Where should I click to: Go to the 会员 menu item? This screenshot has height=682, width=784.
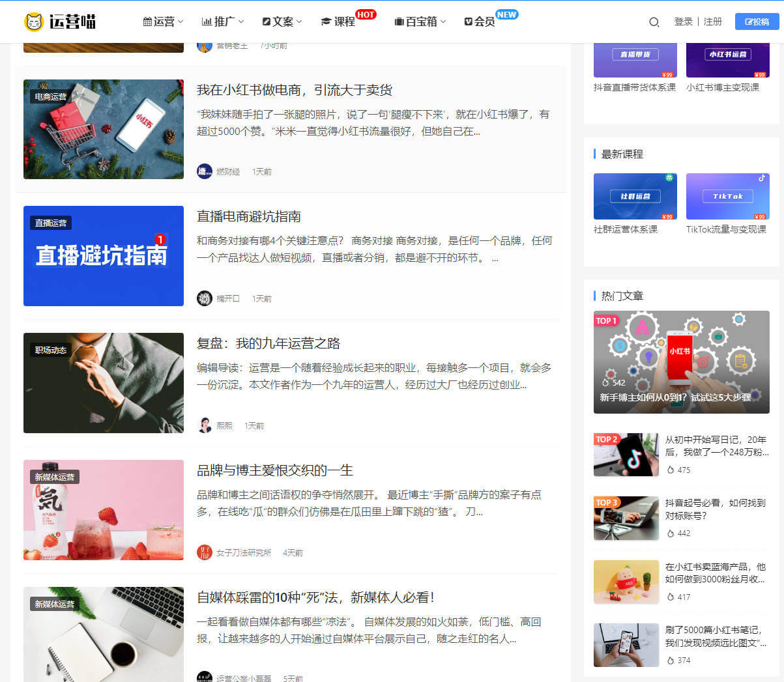click(480, 21)
